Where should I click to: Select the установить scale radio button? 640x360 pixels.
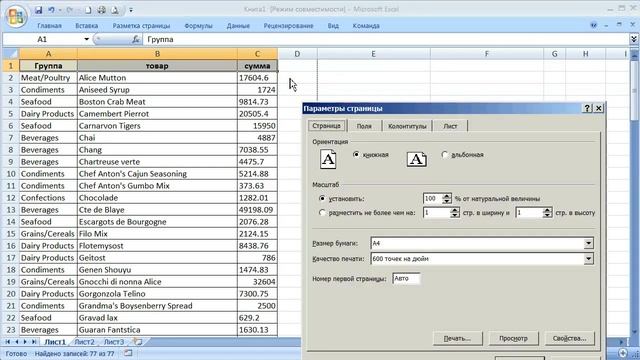point(322,198)
